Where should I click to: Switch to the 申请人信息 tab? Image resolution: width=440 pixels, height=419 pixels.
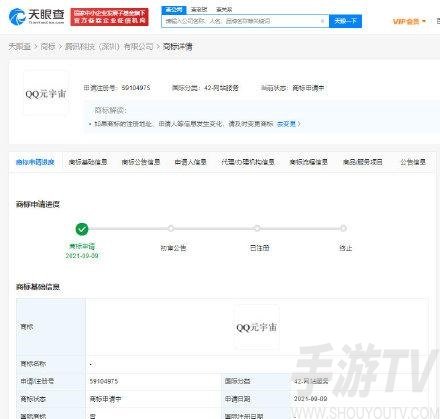pos(191,162)
